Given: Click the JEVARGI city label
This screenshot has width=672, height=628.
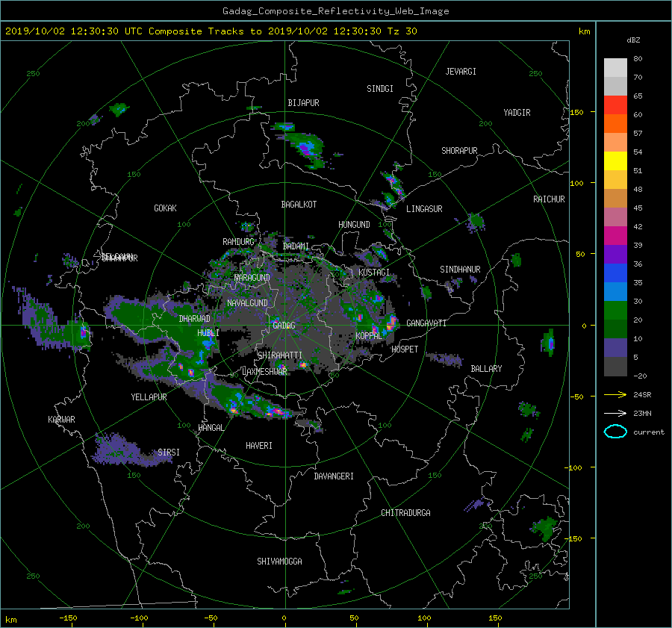Looking at the screenshot, I should (x=461, y=72).
